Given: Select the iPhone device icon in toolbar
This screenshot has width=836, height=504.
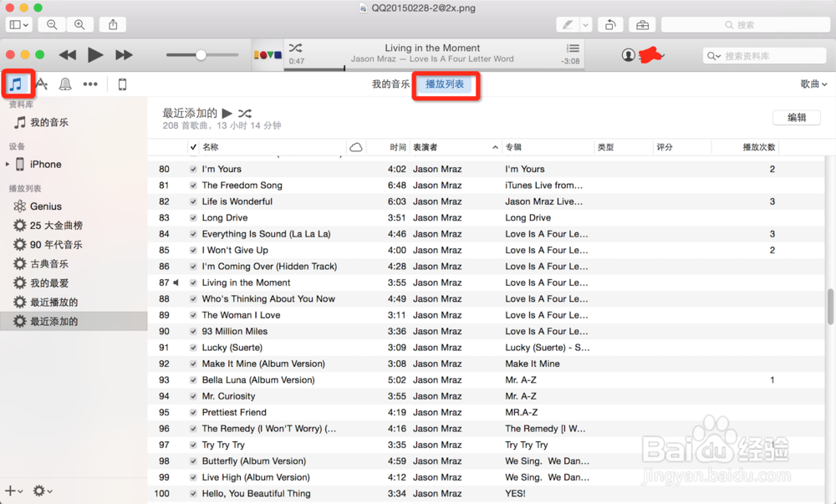Looking at the screenshot, I should point(122,84).
